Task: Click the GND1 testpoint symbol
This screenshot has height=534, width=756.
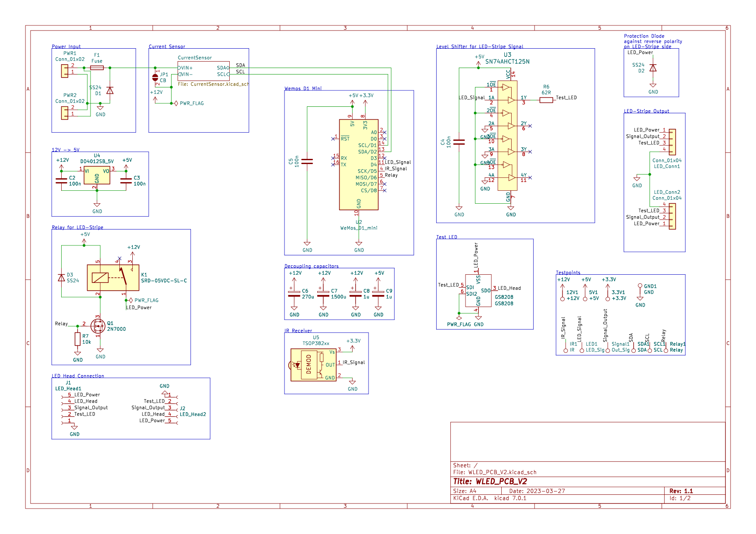Action: click(640, 286)
